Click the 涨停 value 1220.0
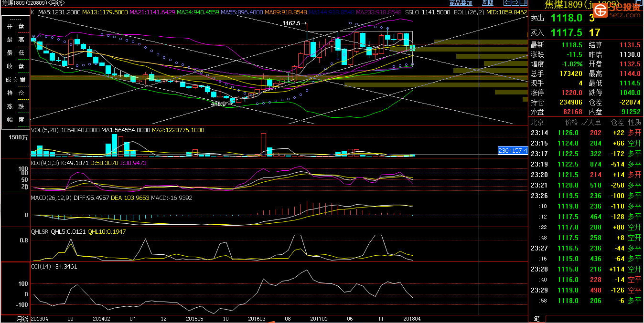 tap(572, 93)
